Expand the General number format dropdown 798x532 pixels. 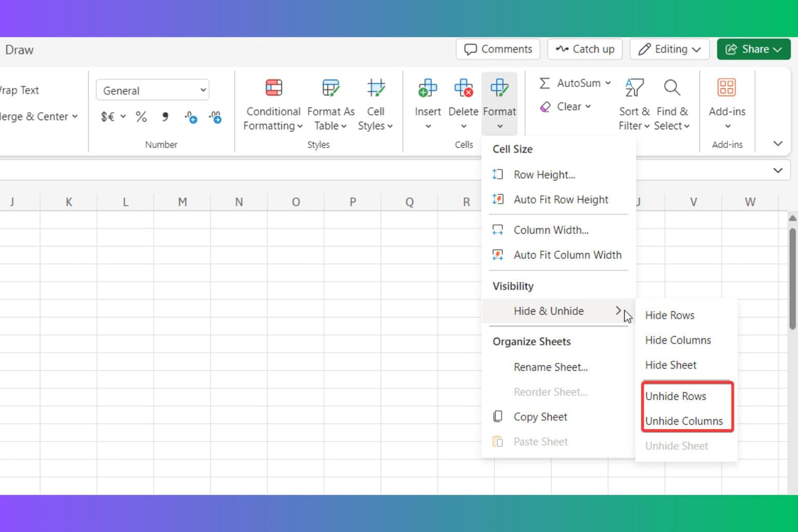(x=203, y=90)
